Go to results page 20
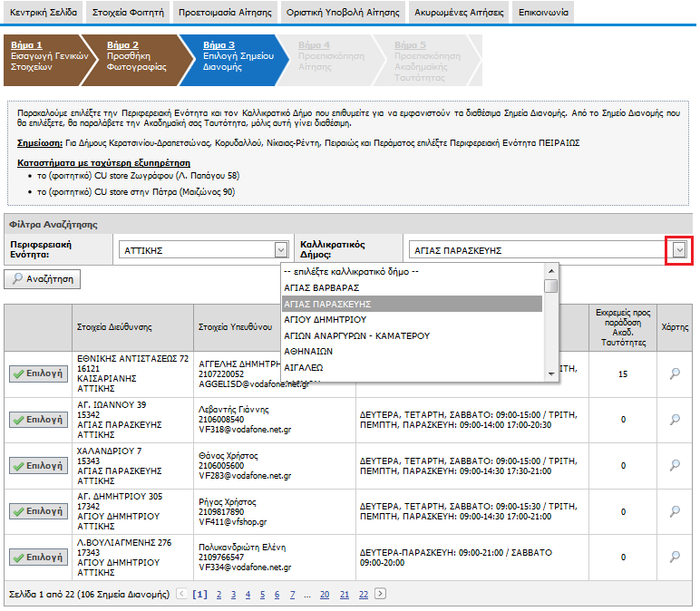Image resolution: width=700 pixels, height=611 pixels. pyautogui.click(x=325, y=595)
